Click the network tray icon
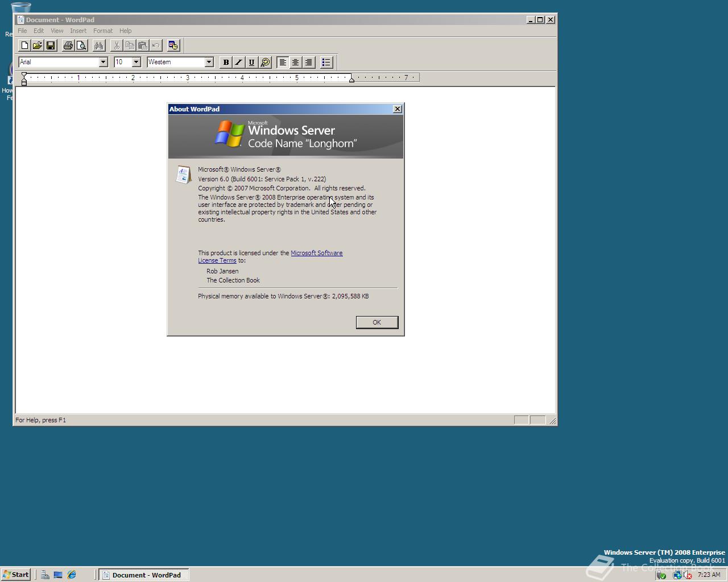Viewport: 728px width, 582px height. pos(677,575)
